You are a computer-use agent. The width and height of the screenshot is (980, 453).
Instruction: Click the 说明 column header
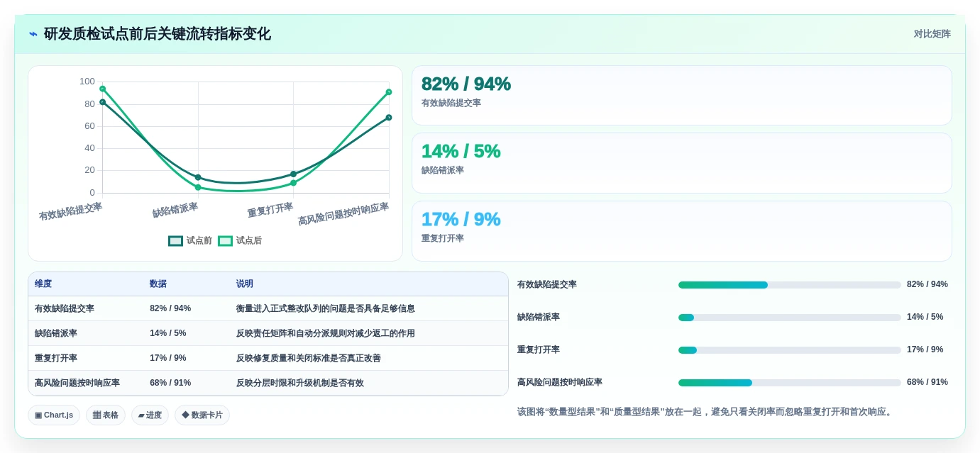click(245, 284)
